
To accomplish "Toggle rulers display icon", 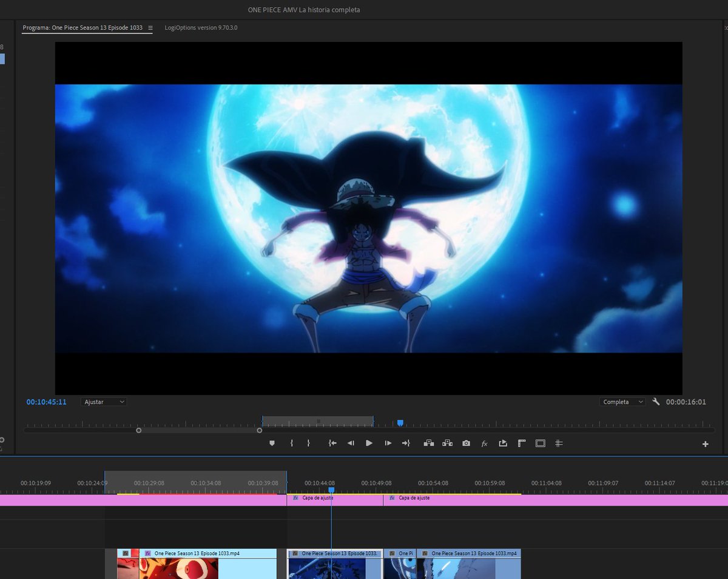I will point(521,444).
